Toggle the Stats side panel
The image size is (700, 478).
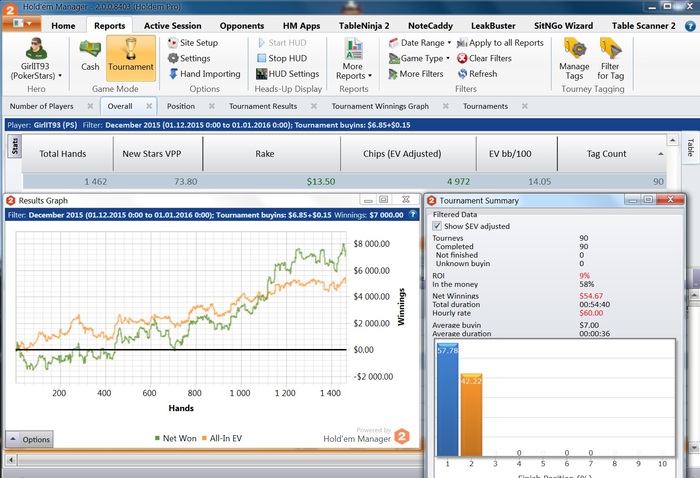pyautogui.click(x=15, y=147)
